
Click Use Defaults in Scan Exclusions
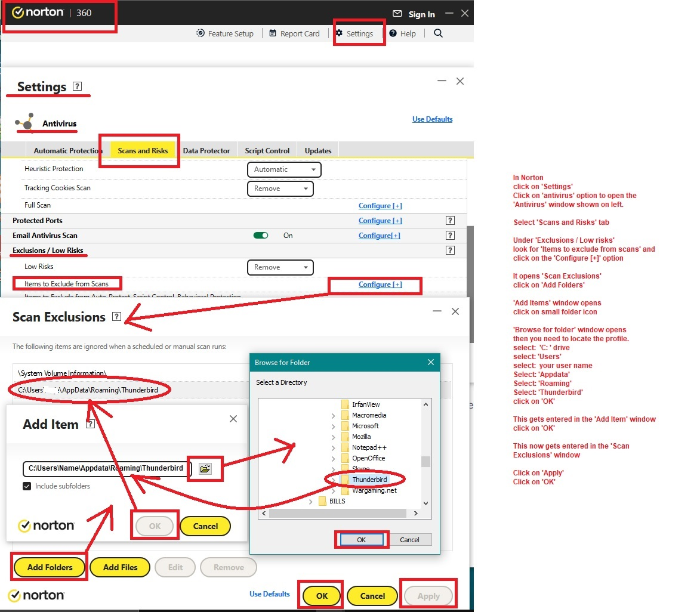[270, 594]
